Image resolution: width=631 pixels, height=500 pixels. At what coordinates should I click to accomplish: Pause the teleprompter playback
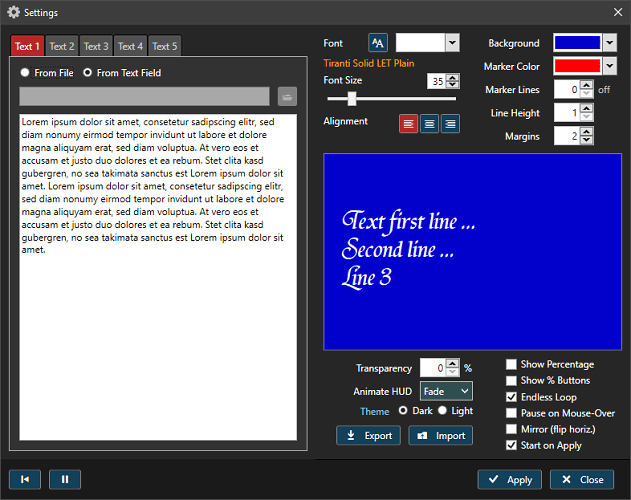pos(65,480)
